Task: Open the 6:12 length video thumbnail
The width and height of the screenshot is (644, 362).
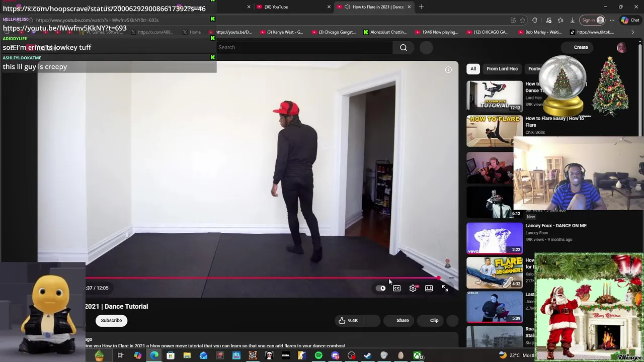Action: pos(495,203)
